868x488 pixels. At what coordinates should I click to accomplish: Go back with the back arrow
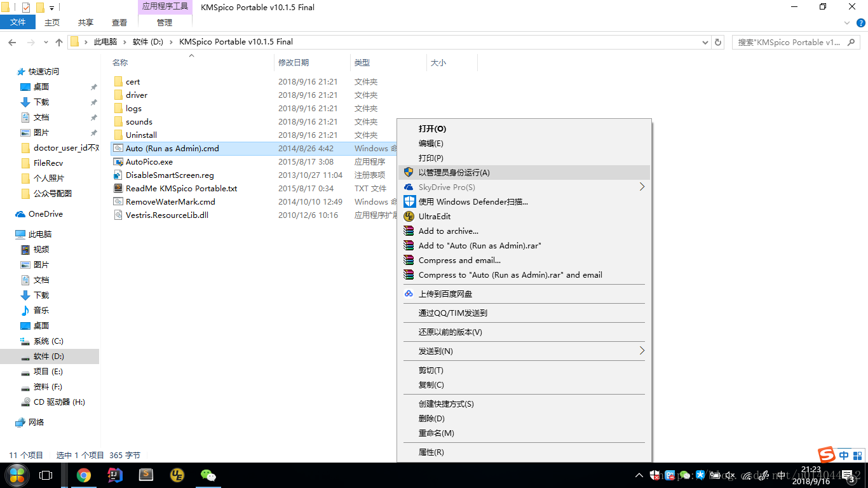[x=12, y=42]
